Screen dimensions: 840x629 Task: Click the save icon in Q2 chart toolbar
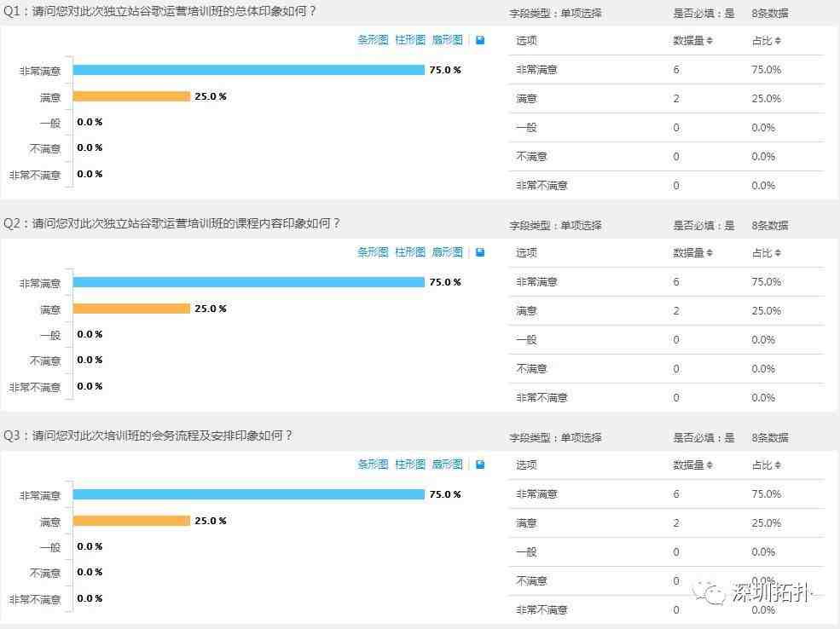tap(480, 252)
